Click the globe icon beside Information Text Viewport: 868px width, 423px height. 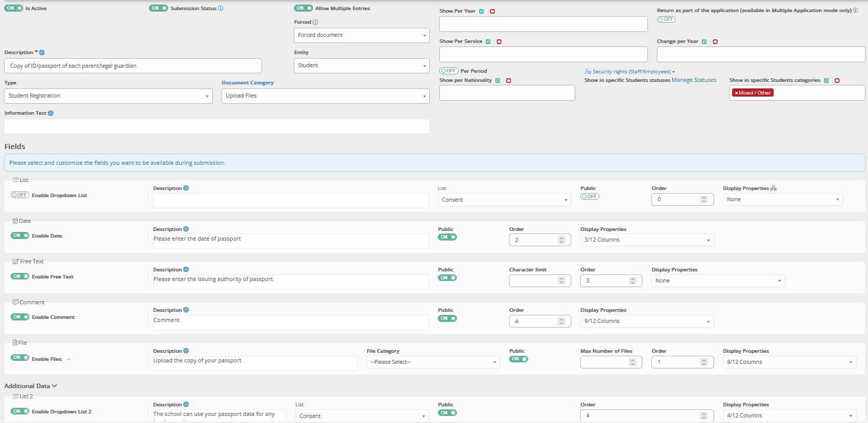[x=50, y=113]
